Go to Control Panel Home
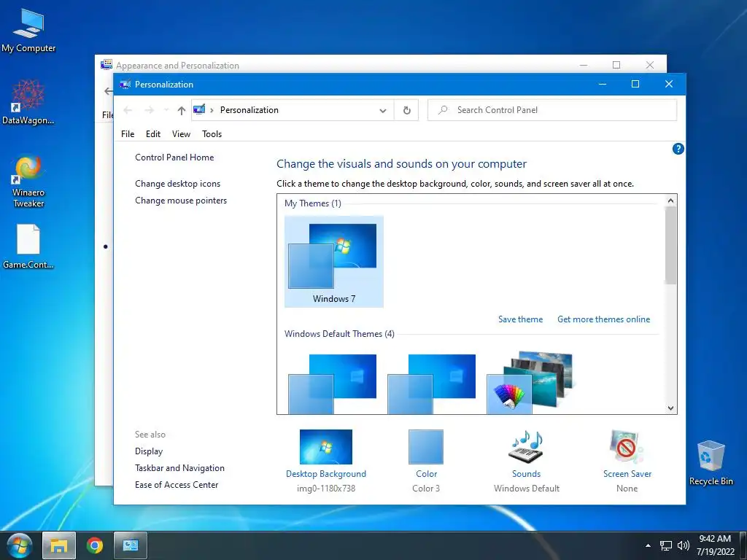 pos(174,157)
